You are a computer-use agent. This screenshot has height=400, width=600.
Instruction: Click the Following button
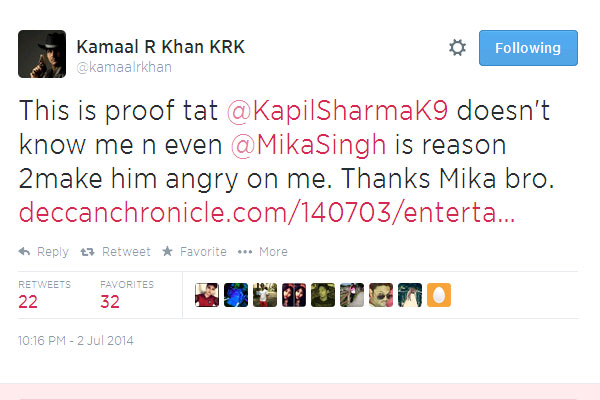[528, 48]
